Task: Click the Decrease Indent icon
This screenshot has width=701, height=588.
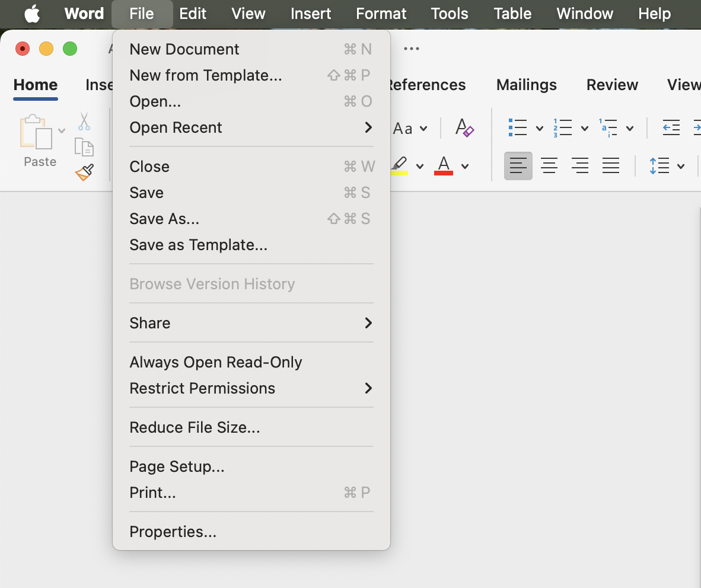Action: pyautogui.click(x=671, y=128)
